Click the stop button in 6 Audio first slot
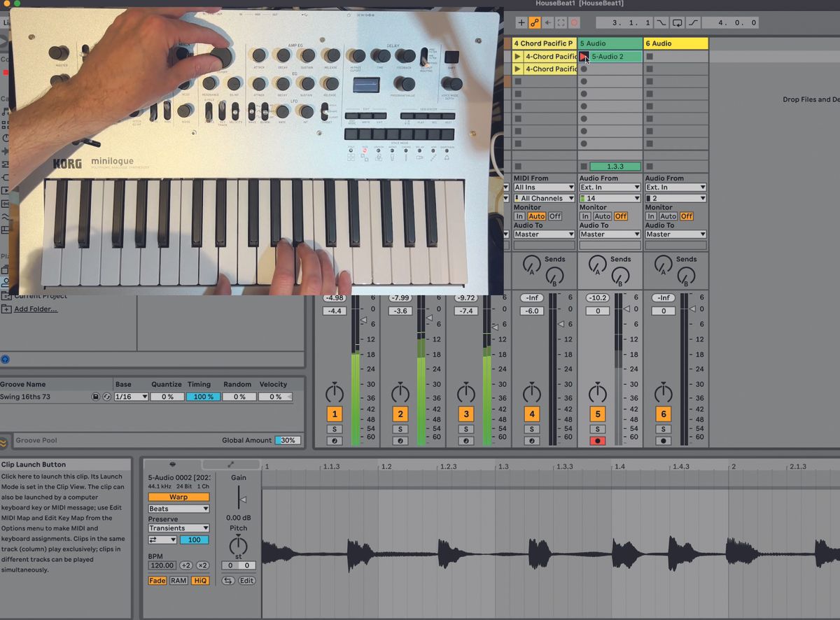 (x=650, y=57)
